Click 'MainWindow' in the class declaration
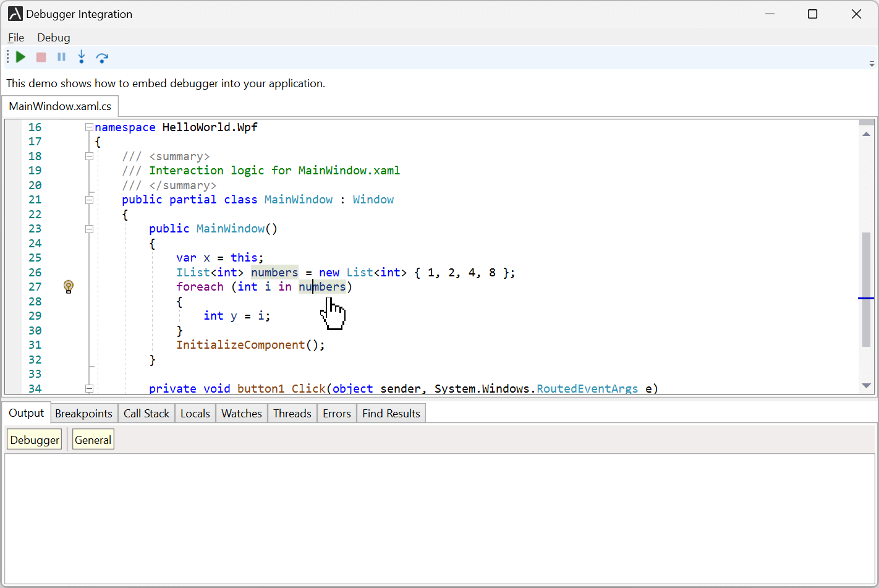 (x=299, y=199)
